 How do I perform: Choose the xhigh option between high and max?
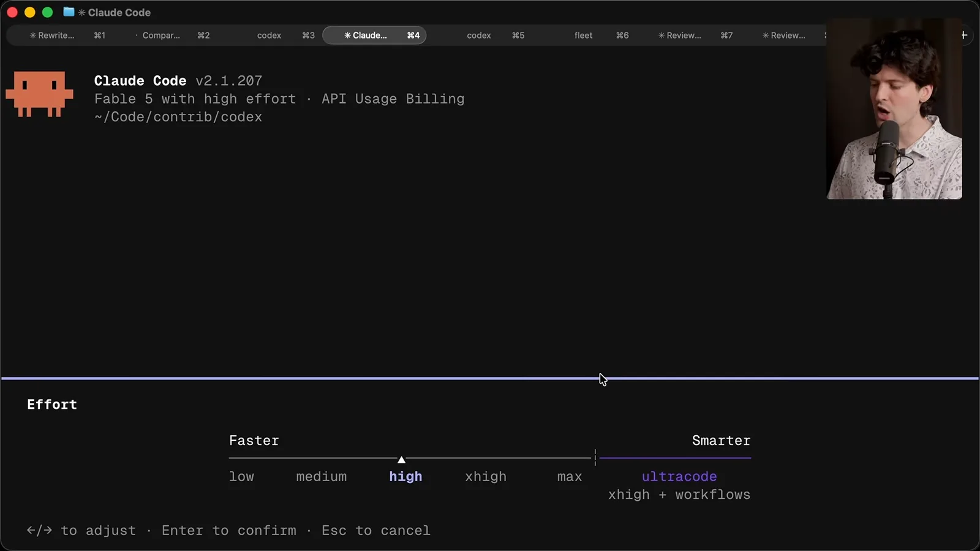click(486, 477)
